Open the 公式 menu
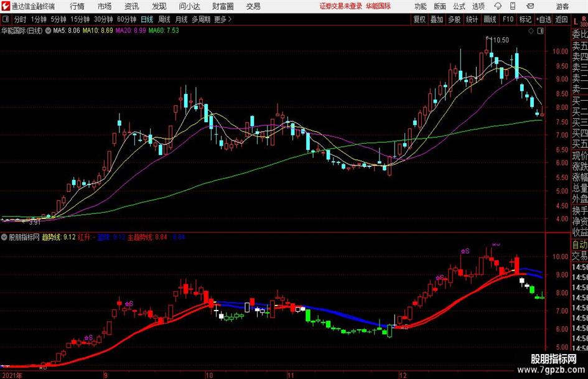588x379 pixels. [459, 6]
